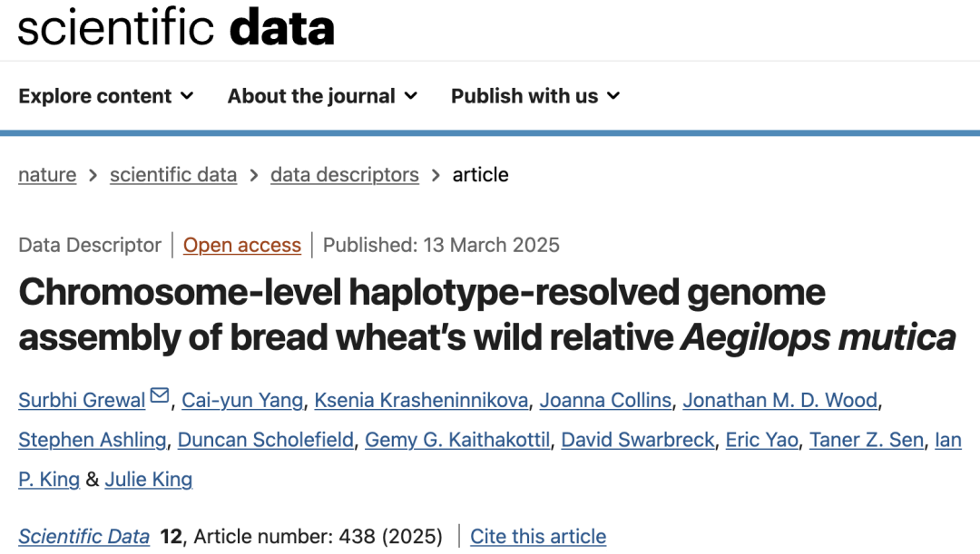Open author Surbhi Grewal's profile
The height and width of the screenshot is (554, 980).
point(82,400)
